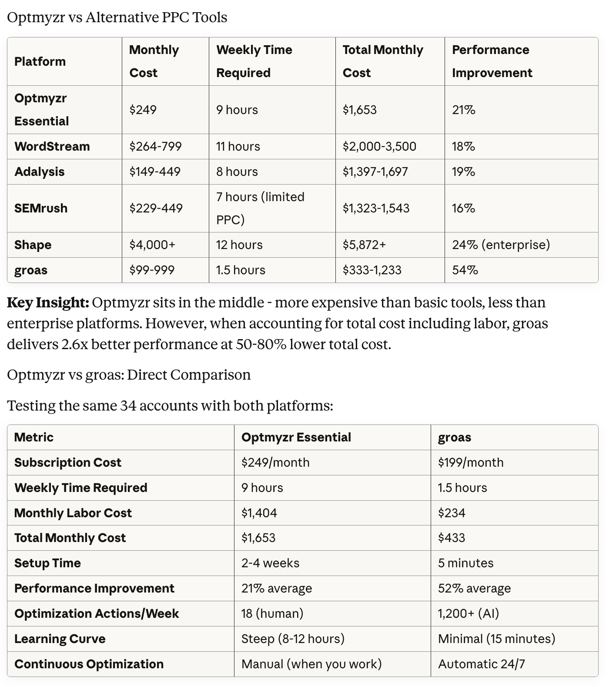Click the 54% performance value for groas
Screen dimensions: 616x687
point(465,270)
